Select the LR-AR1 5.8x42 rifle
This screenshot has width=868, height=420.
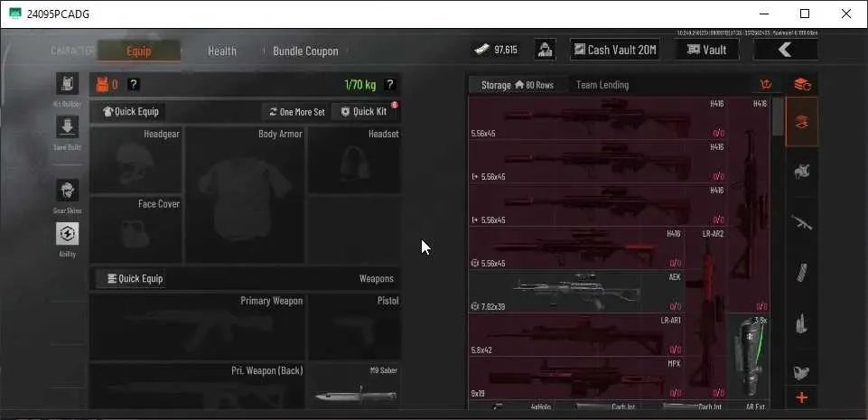tap(576, 335)
